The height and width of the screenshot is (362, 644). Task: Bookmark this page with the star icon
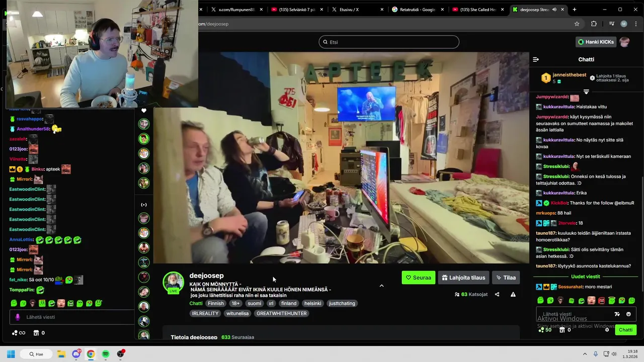tap(577, 24)
